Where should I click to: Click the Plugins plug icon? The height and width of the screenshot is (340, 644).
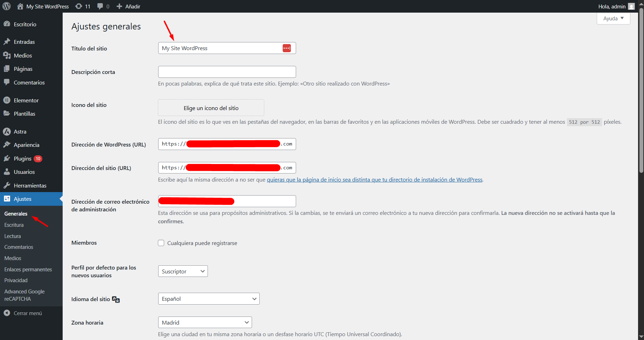pos(7,158)
